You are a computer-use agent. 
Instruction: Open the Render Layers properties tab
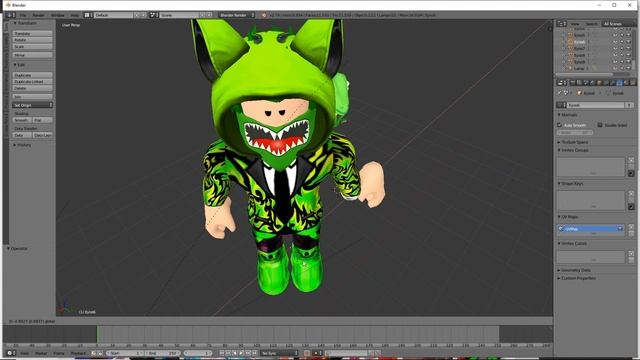(579, 83)
